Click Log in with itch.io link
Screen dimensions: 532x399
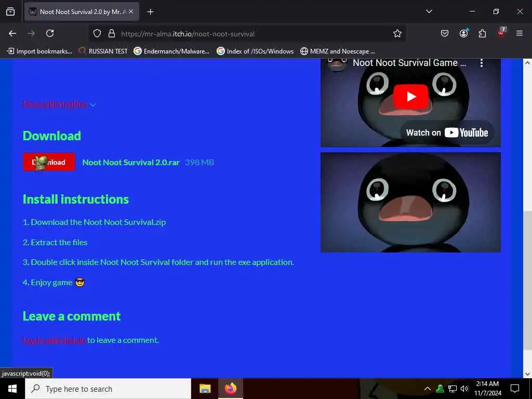click(54, 340)
